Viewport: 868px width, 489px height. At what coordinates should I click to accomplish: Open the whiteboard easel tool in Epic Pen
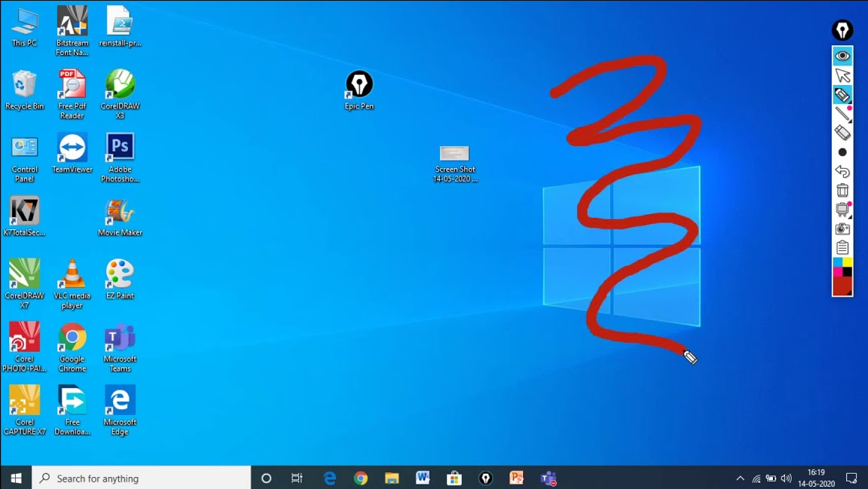click(x=842, y=209)
